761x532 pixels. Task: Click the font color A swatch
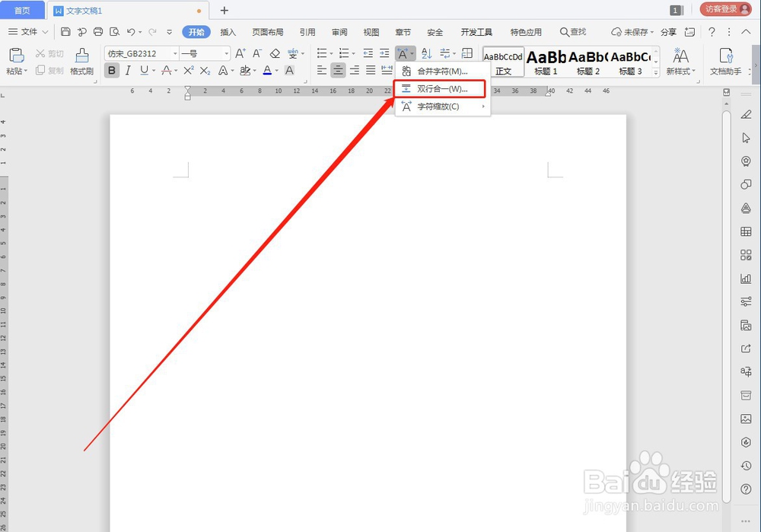pos(267,70)
